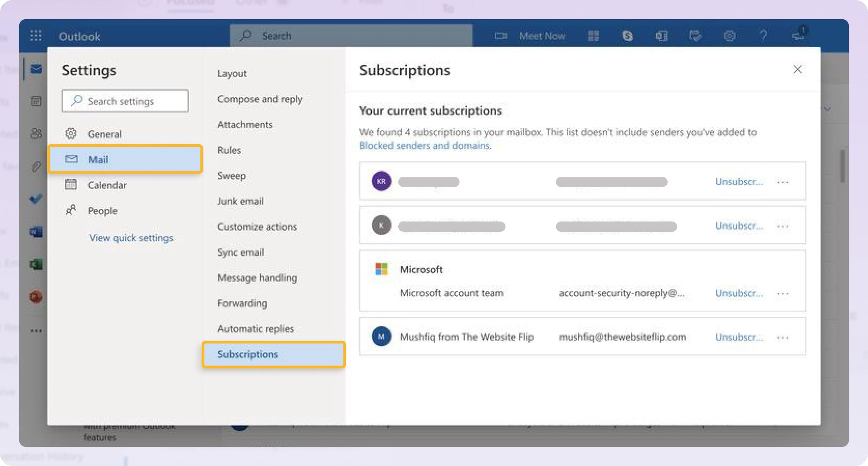Expand the chevron beside the message pane
Image resolution: width=868 pixels, height=466 pixels.
(x=827, y=108)
